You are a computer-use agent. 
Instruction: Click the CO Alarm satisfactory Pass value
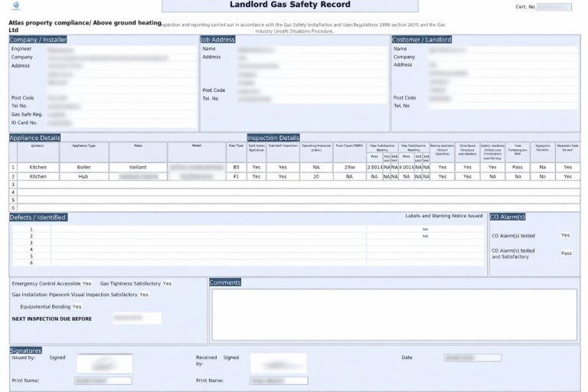pos(566,253)
